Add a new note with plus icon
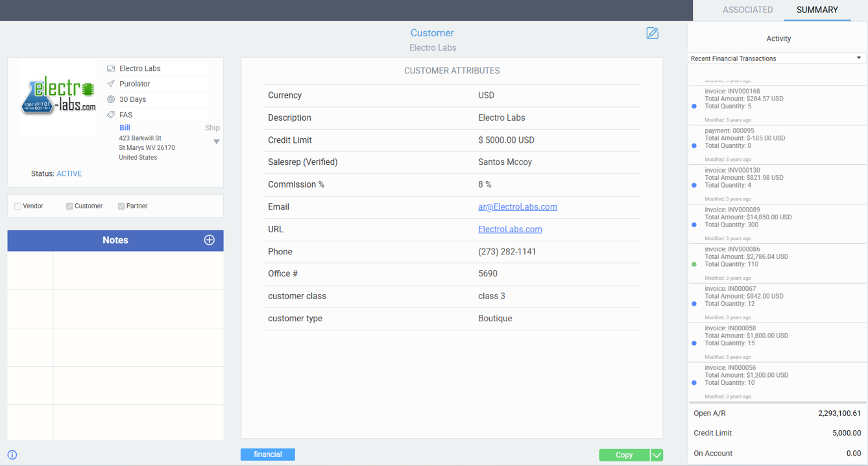 [x=210, y=240]
